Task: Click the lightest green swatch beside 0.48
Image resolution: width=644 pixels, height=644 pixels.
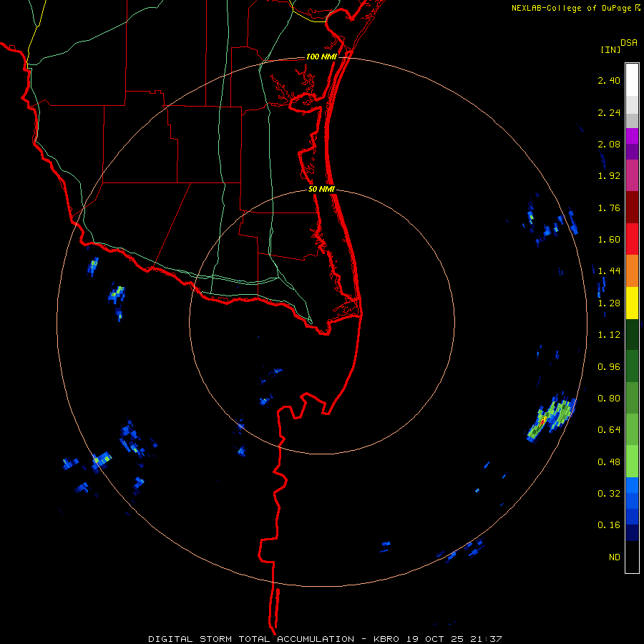Action: [x=632, y=462]
